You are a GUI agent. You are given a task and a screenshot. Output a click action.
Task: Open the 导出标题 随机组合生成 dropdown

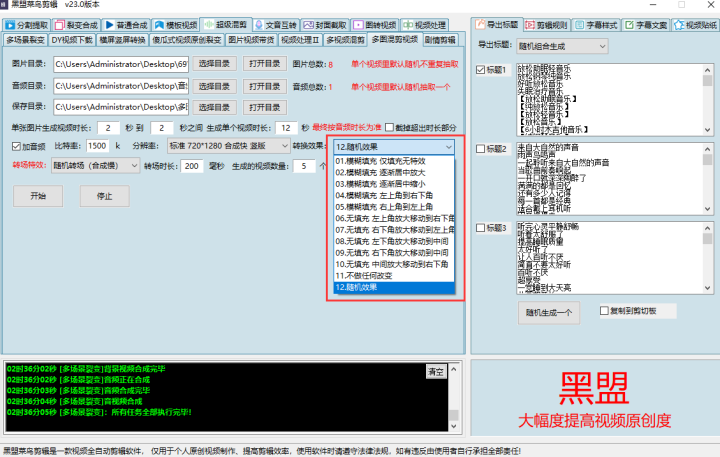pyautogui.click(x=562, y=46)
